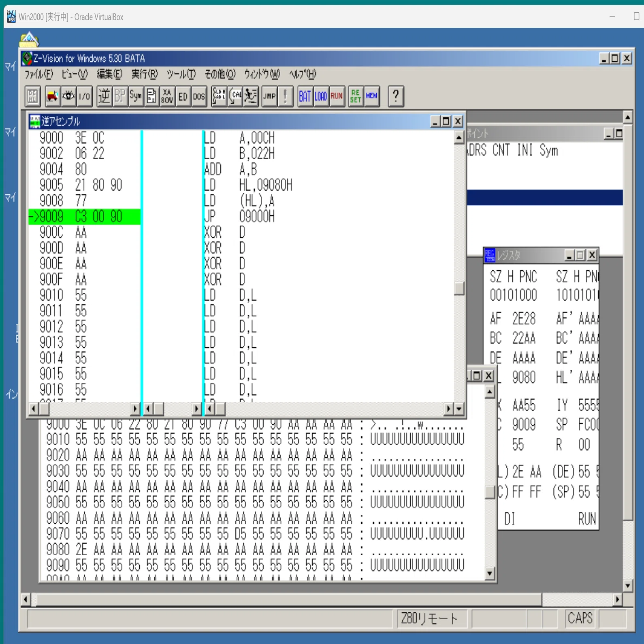This screenshot has height=644, width=644.
Task: Minimize the VirtualBox window
Action: (x=612, y=17)
